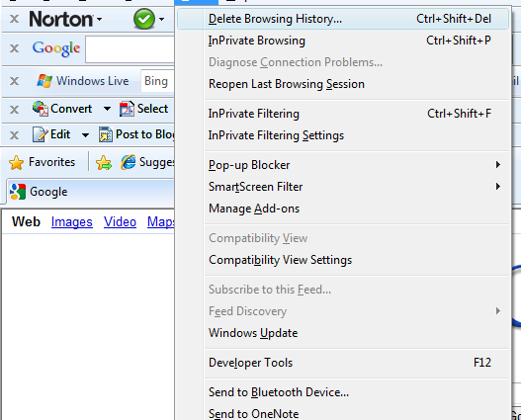Click the Post to Blog icon

[x=106, y=134]
